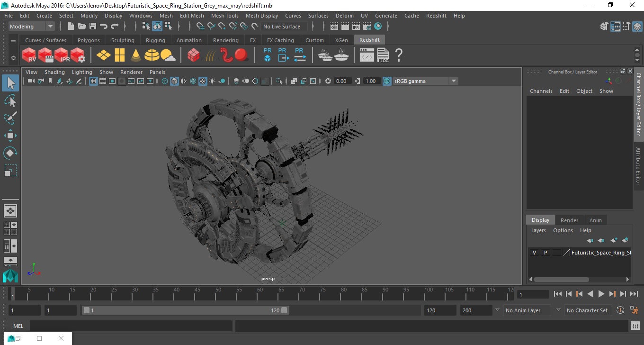The image size is (644, 345).
Task: Activate the Scale tool
Action: (x=10, y=171)
